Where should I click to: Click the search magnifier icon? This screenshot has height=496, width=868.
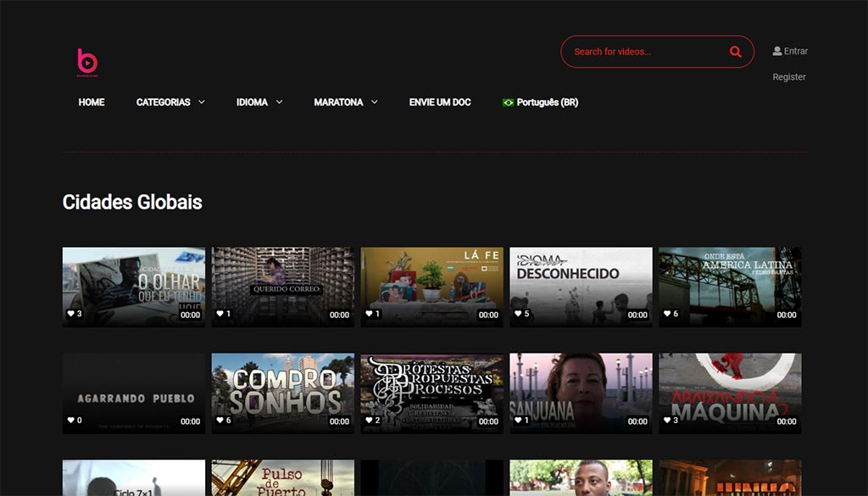point(735,52)
